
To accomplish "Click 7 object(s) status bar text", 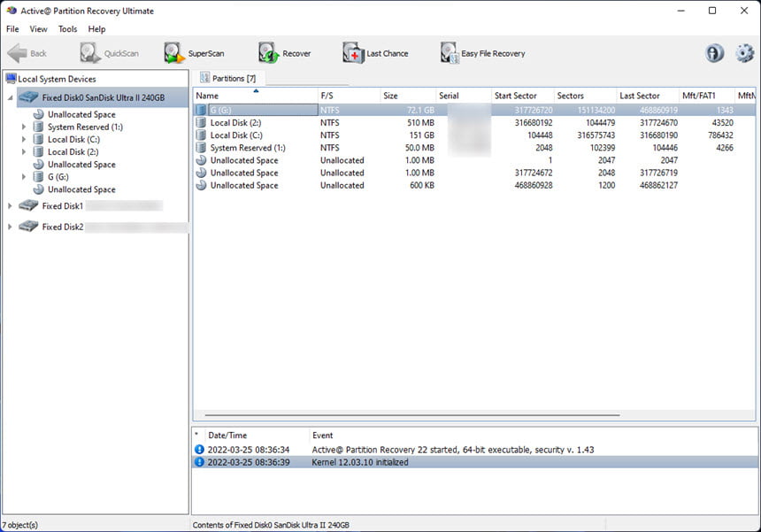I will click(19, 525).
